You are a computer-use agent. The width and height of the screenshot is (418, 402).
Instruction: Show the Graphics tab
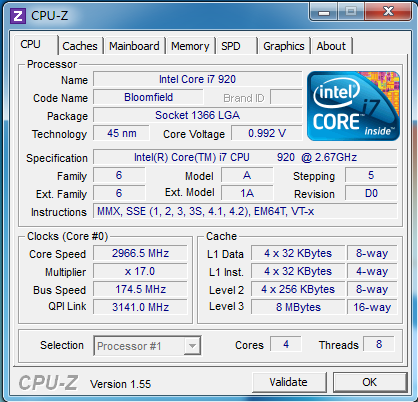tap(284, 46)
